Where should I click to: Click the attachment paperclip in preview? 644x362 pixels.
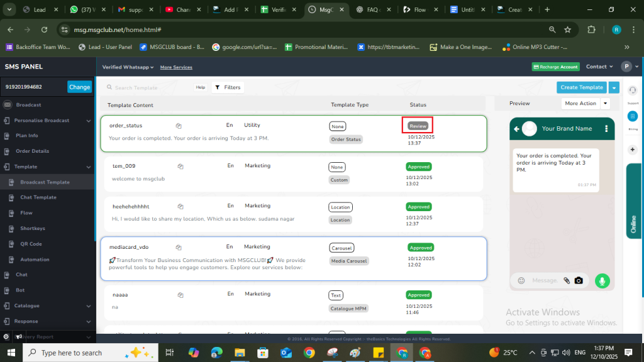tap(567, 281)
